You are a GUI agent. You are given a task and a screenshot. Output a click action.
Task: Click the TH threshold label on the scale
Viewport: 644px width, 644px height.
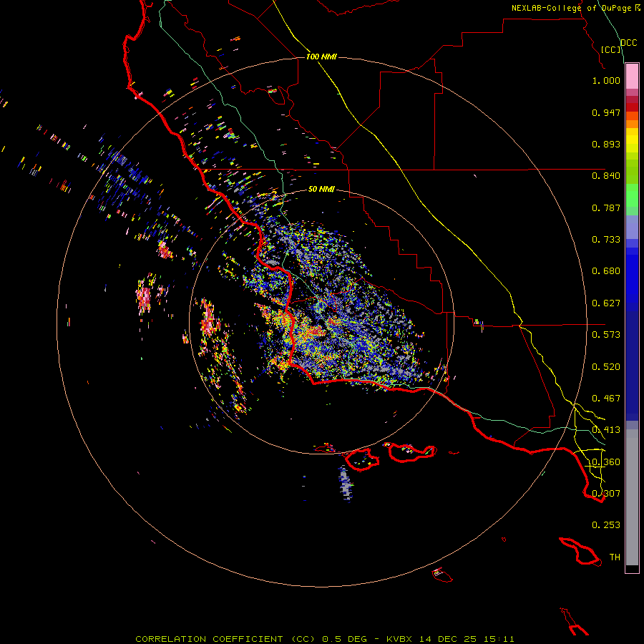[x=615, y=557]
